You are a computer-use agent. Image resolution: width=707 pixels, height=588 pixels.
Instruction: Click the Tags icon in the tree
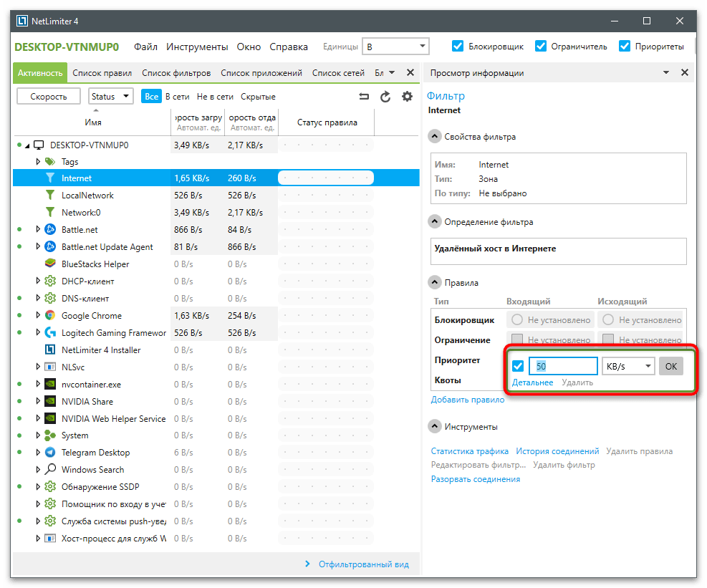pos(50,161)
